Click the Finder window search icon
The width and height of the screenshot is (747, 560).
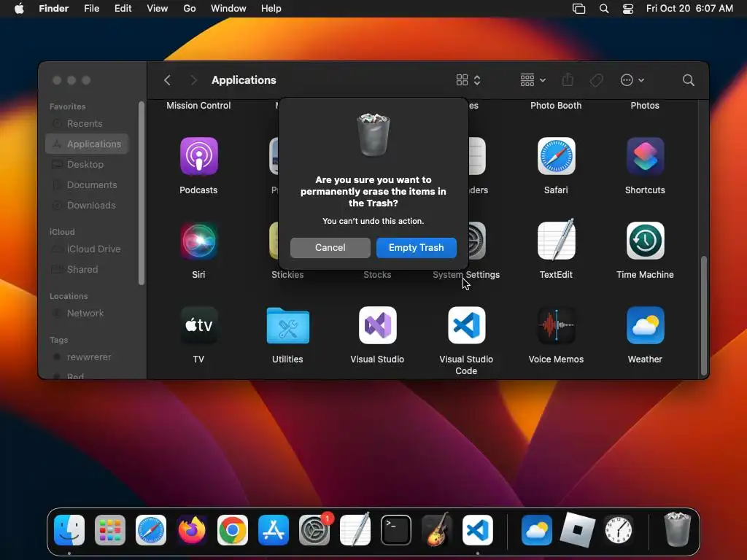pos(689,80)
